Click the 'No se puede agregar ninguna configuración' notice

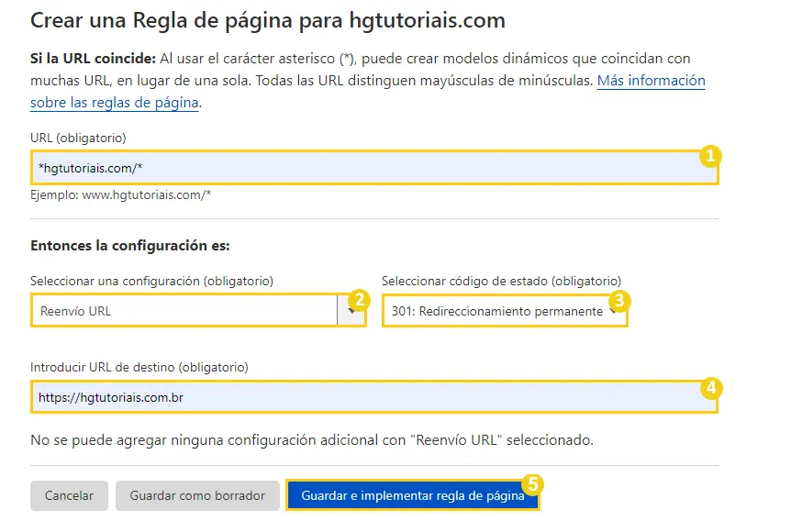(312, 440)
